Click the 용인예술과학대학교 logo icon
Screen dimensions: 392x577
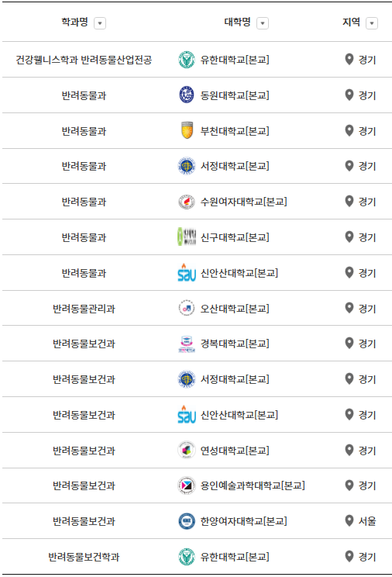pos(187,485)
